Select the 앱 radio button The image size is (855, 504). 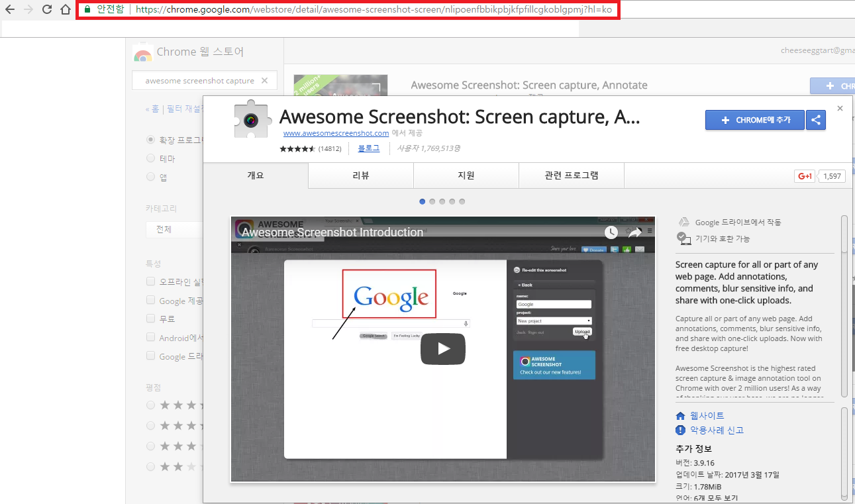pos(151,177)
